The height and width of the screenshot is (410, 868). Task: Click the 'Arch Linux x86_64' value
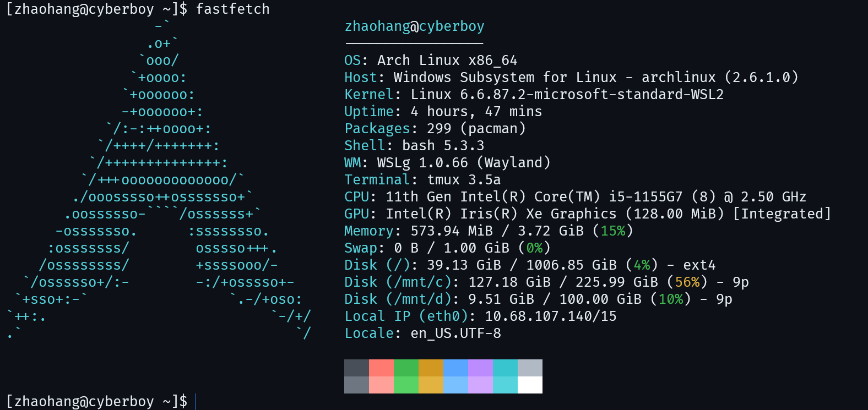point(447,61)
